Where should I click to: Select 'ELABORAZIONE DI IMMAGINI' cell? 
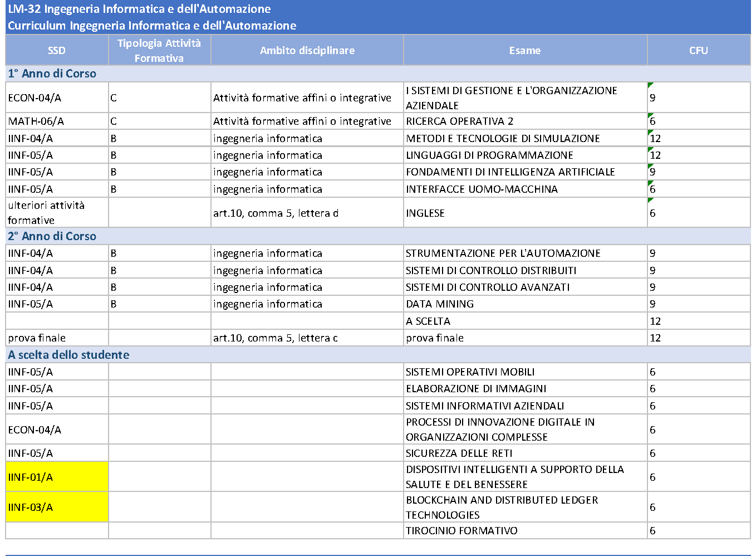(x=525, y=388)
